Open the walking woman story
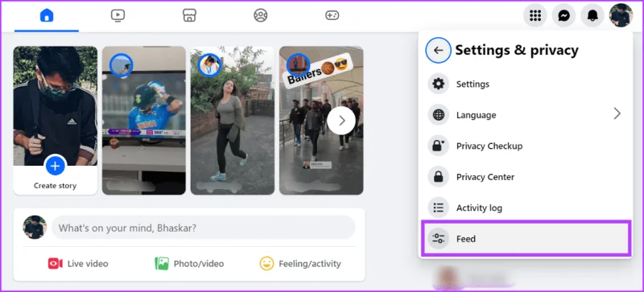This screenshot has height=292, width=644. 233,121
